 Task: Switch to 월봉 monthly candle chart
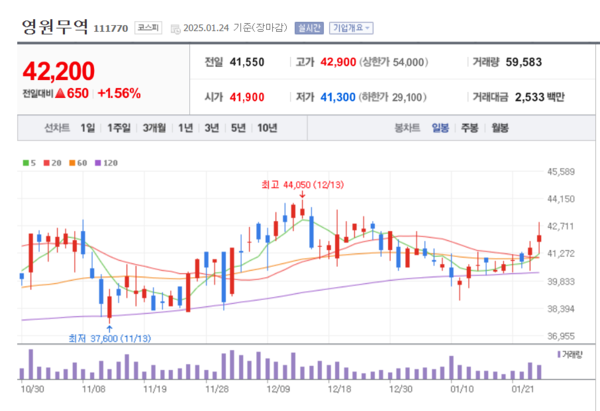500,128
